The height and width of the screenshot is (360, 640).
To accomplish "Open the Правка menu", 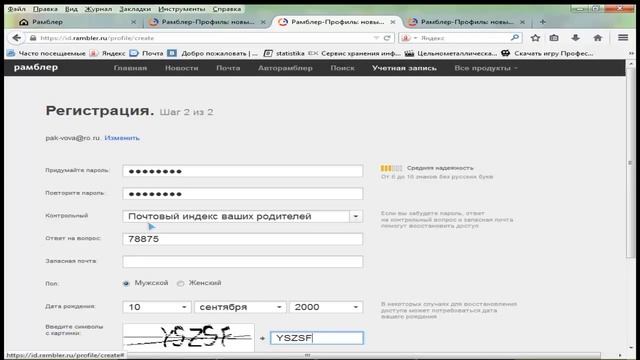I will 45,9.
